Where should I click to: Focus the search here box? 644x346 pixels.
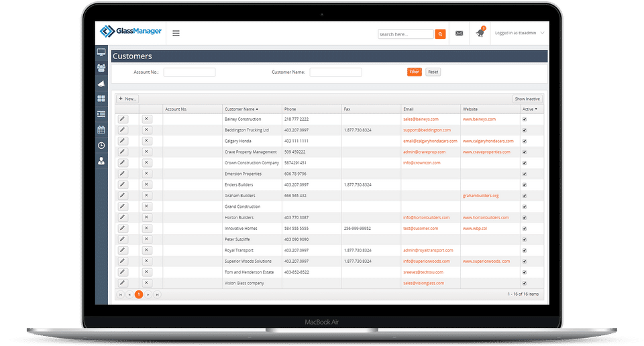406,34
